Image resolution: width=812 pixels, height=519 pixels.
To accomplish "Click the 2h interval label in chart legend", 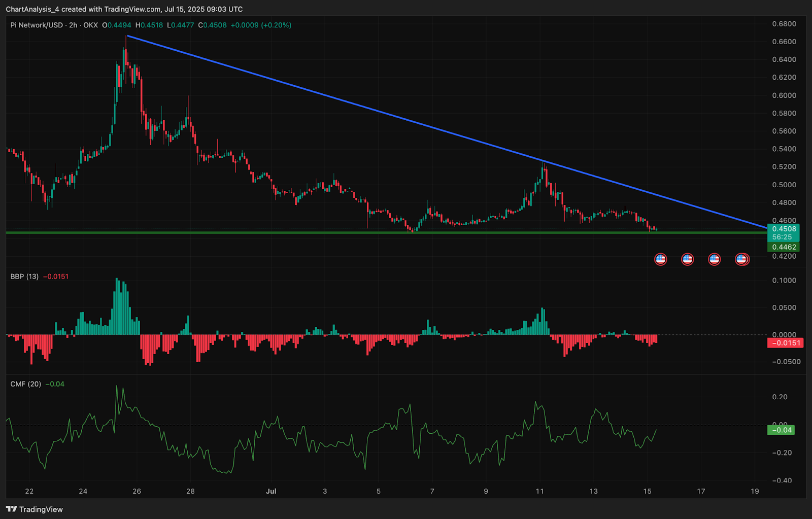I will pyautogui.click(x=73, y=25).
